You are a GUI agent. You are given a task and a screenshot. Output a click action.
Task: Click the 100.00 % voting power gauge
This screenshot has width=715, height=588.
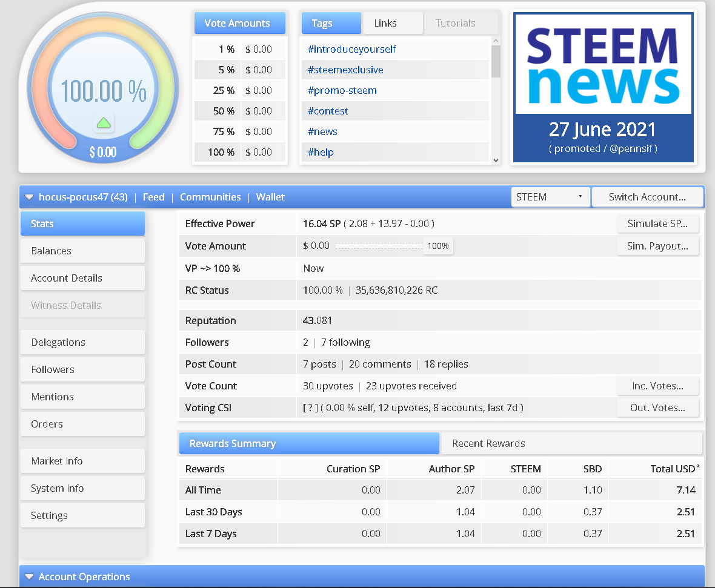[x=104, y=88]
